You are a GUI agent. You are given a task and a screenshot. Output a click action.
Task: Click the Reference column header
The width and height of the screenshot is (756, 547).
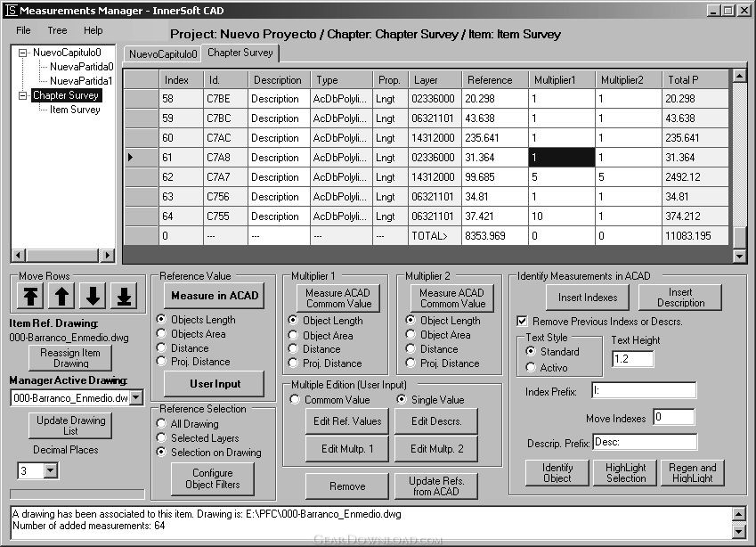pyautogui.click(x=495, y=80)
